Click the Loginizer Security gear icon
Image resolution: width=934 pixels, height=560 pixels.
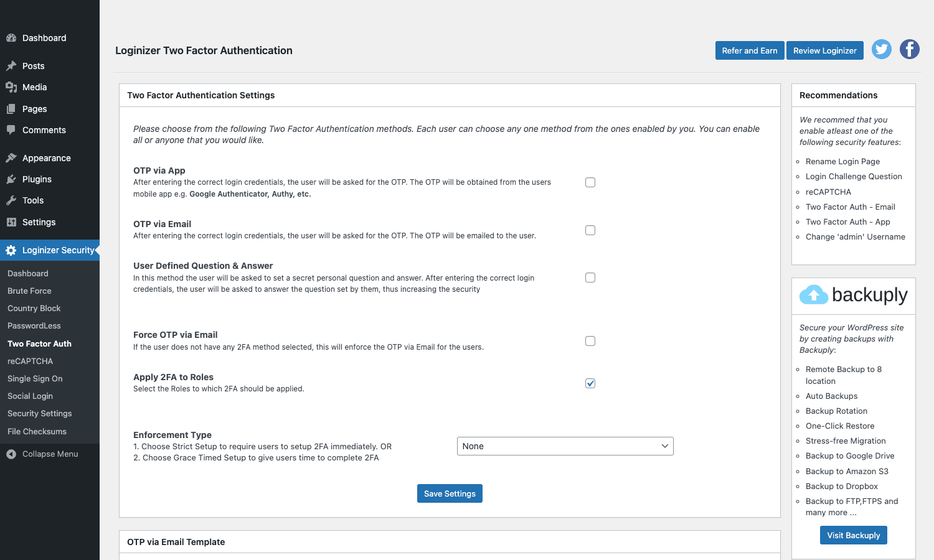click(x=11, y=250)
